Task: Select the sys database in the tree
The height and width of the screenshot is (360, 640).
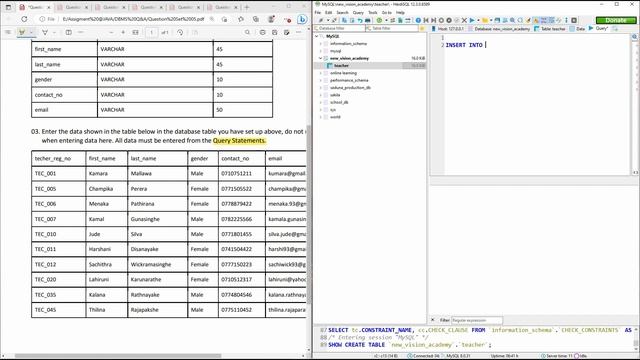Action: point(333,110)
